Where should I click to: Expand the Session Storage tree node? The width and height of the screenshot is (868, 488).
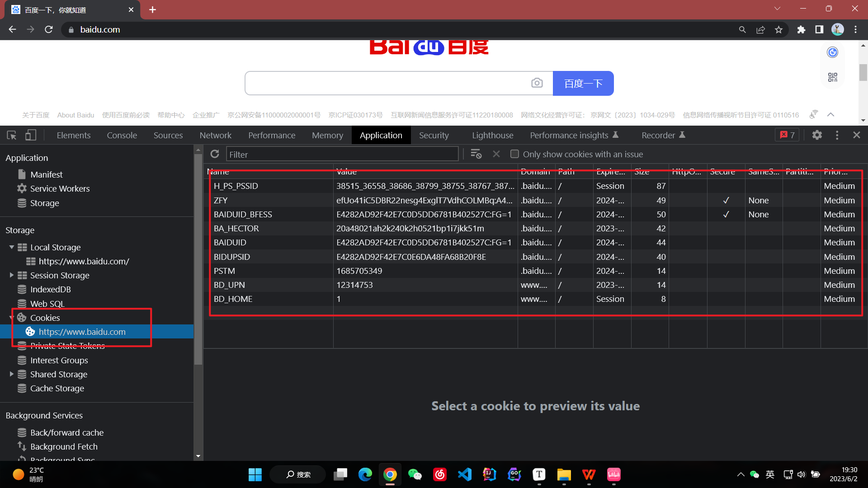click(12, 275)
